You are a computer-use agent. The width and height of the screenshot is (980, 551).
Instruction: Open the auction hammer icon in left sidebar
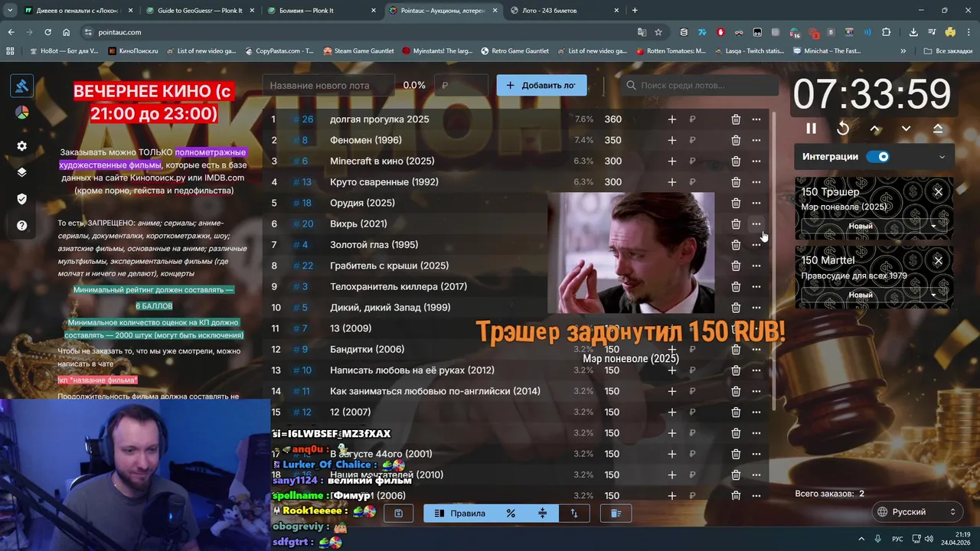coord(21,86)
